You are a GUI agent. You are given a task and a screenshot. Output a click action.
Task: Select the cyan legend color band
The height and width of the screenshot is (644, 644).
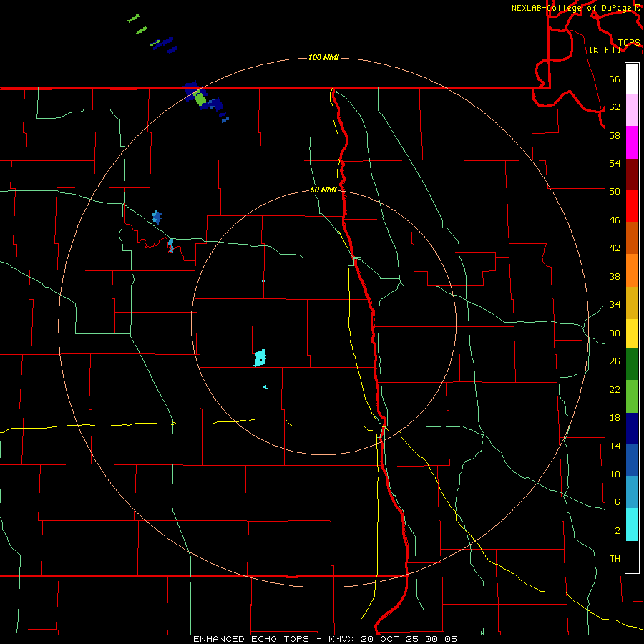coord(632,525)
